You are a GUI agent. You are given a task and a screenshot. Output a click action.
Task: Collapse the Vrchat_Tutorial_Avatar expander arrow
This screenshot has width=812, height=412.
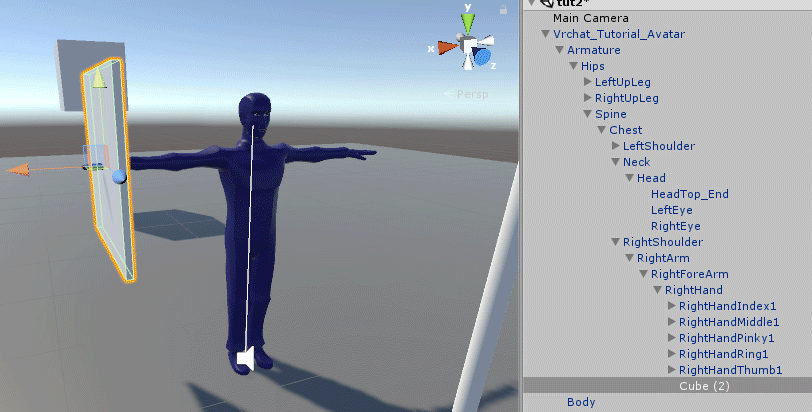tap(545, 34)
